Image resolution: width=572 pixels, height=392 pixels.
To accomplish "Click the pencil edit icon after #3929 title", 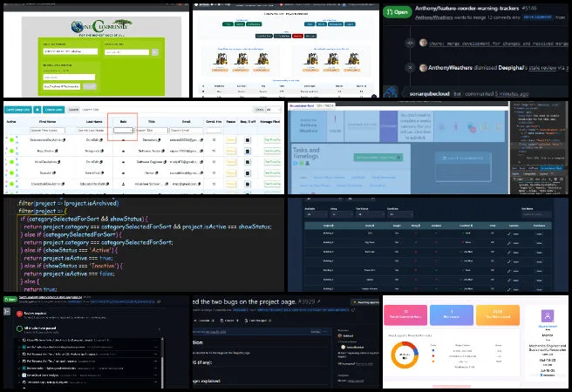I will point(318,301).
